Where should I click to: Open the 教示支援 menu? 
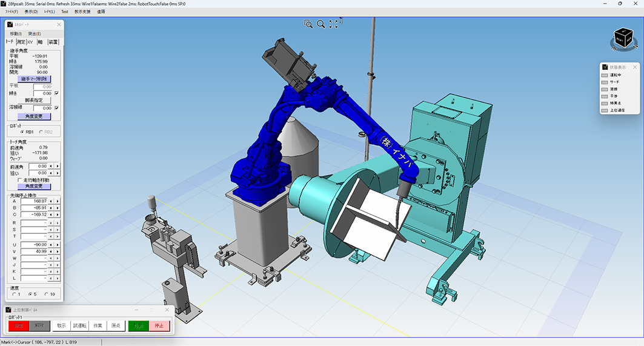tap(82, 12)
